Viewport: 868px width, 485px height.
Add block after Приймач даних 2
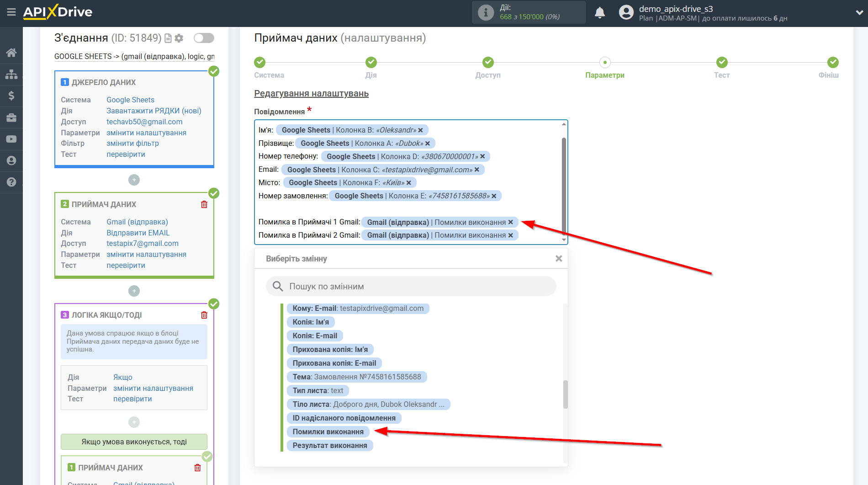(x=134, y=291)
